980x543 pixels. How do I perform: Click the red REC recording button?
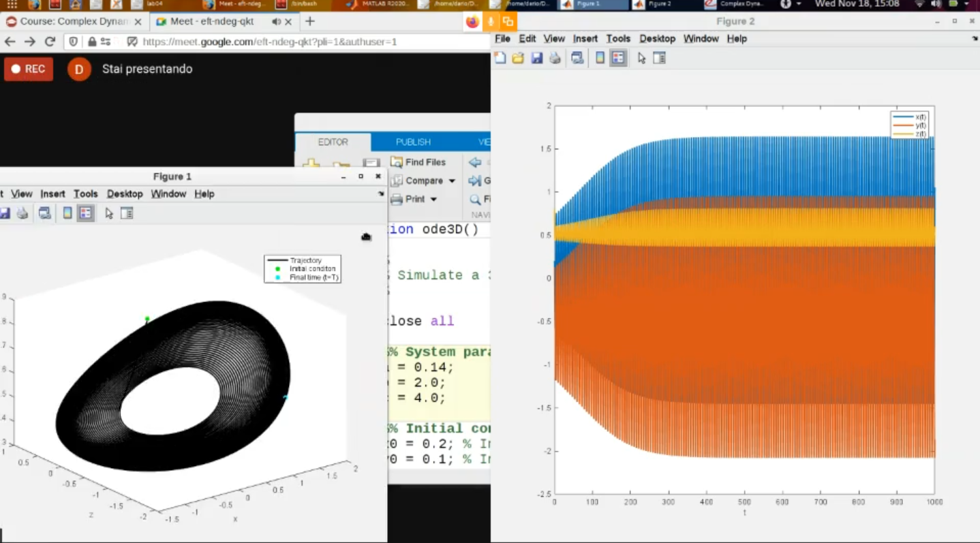[x=29, y=69]
